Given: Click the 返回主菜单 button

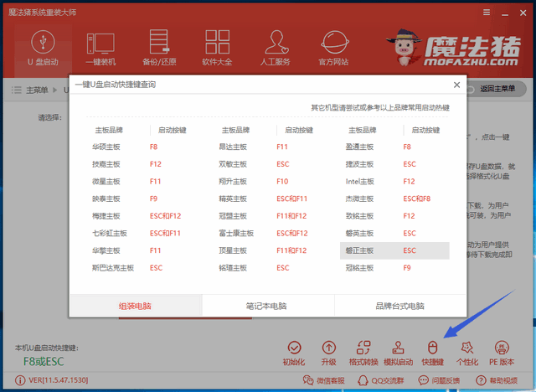Looking at the screenshot, I should [x=499, y=90].
